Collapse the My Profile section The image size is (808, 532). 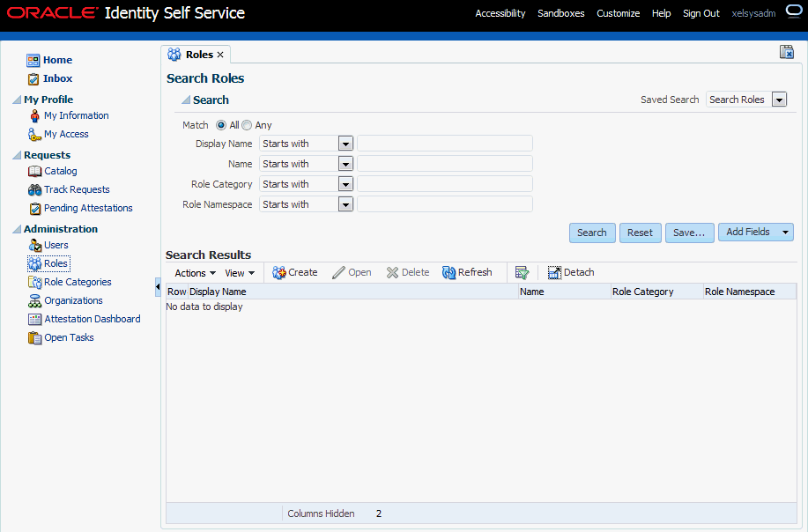coord(17,100)
